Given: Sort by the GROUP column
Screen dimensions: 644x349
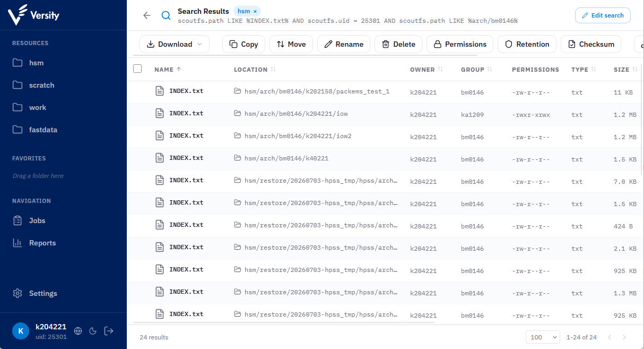Looking at the screenshot, I should [x=476, y=70].
